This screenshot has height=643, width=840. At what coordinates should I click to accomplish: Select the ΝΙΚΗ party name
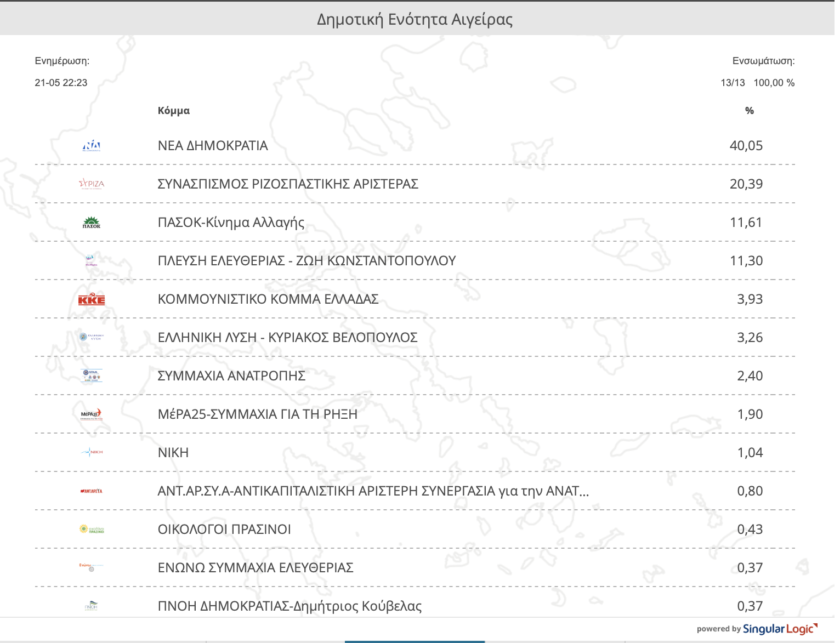point(173,453)
